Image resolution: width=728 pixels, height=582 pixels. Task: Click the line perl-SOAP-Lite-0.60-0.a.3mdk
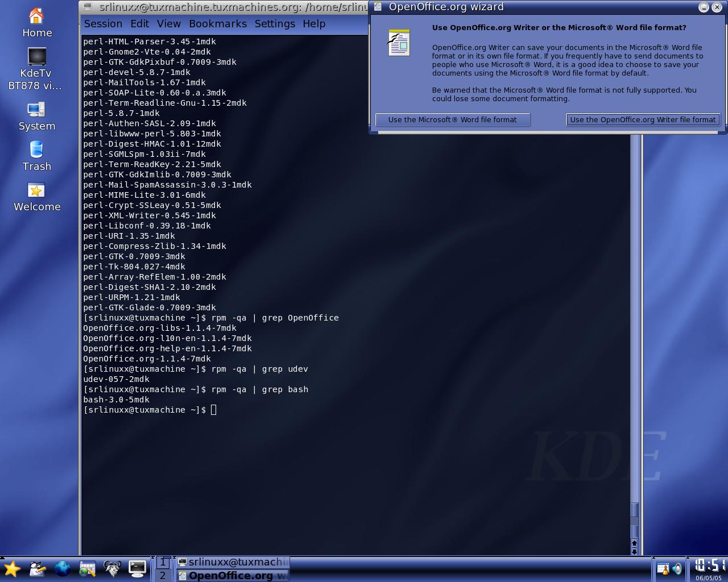coord(155,93)
